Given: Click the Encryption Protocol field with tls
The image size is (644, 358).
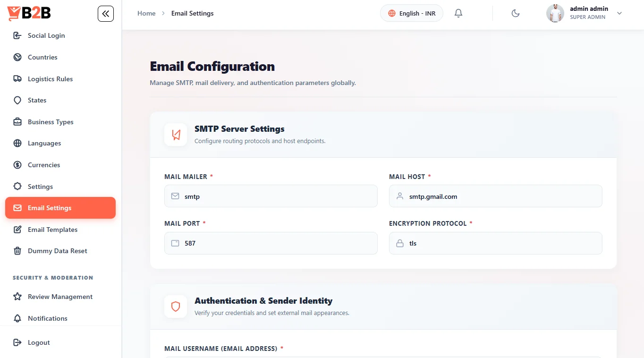Looking at the screenshot, I should [x=496, y=243].
